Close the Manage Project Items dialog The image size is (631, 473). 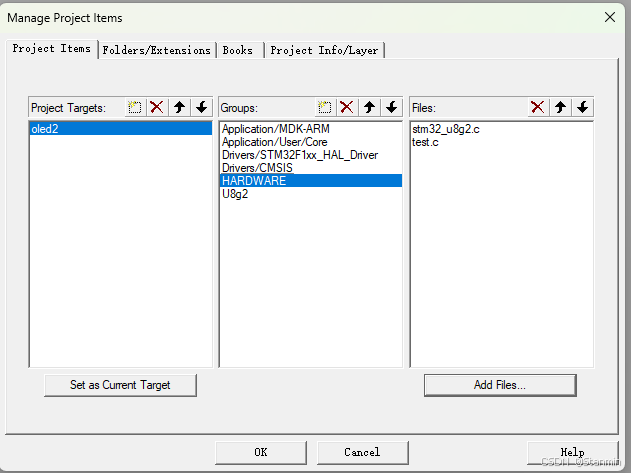tap(610, 17)
